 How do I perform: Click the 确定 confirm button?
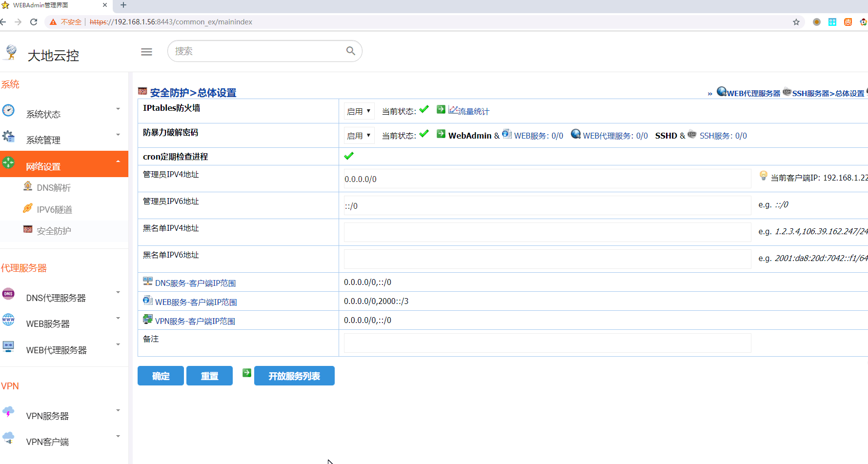click(161, 376)
